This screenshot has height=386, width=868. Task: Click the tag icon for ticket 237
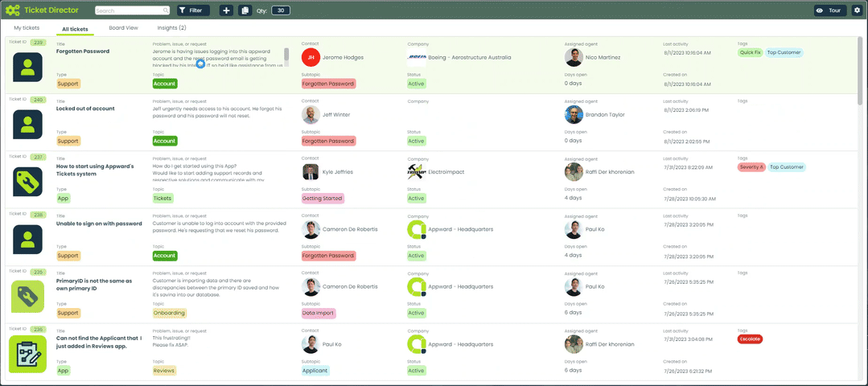tap(27, 182)
